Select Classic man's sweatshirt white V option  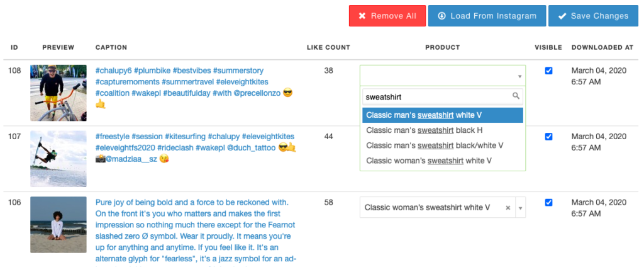point(443,115)
